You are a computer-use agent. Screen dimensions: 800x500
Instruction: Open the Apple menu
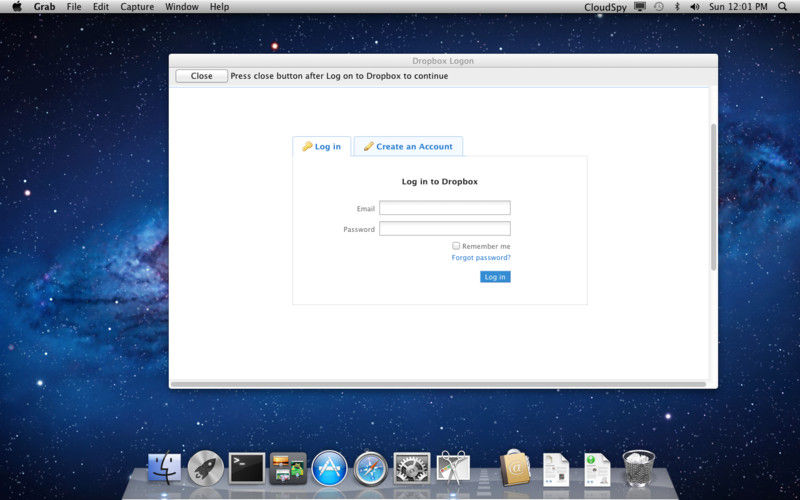(17, 7)
